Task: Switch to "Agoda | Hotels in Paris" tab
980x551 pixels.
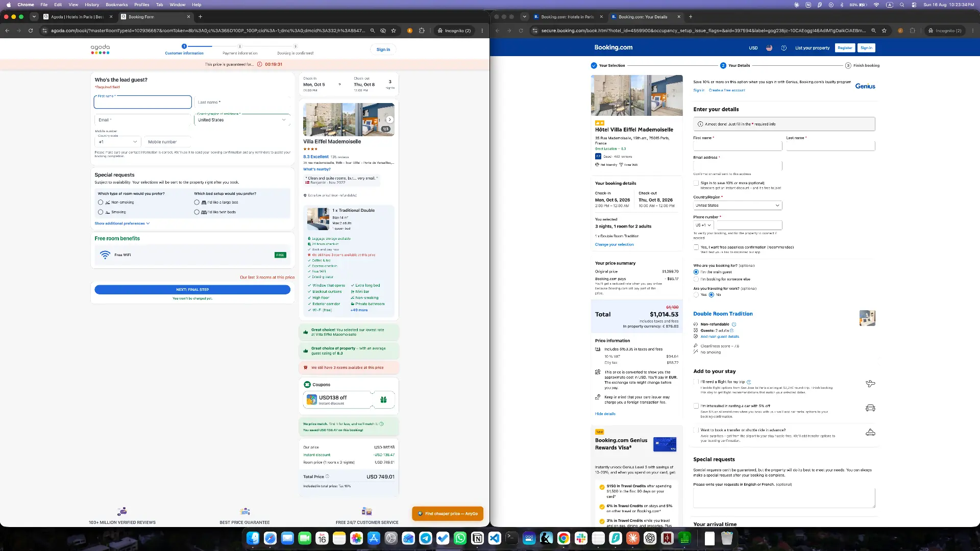Action: tap(78, 17)
